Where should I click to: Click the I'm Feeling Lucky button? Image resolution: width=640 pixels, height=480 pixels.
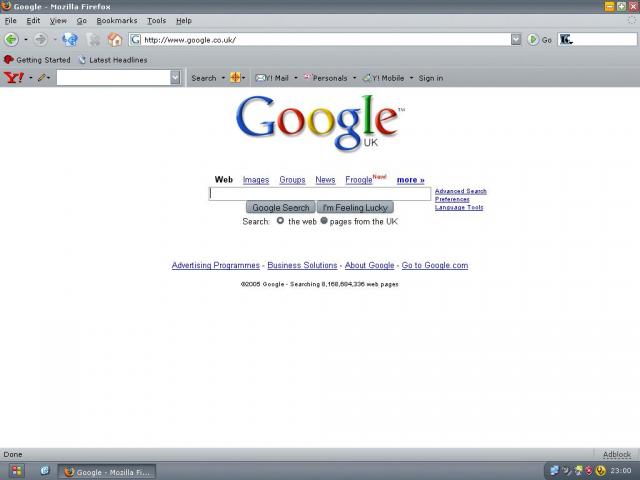[355, 207]
